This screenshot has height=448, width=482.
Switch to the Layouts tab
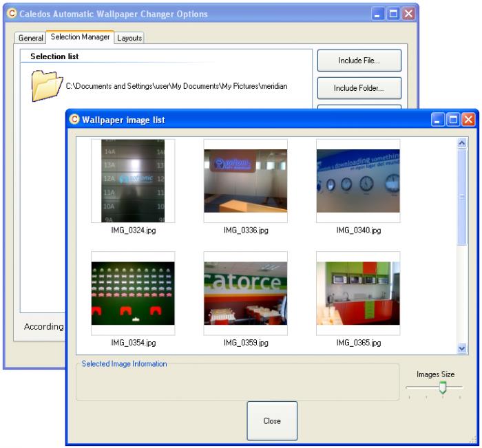[129, 38]
